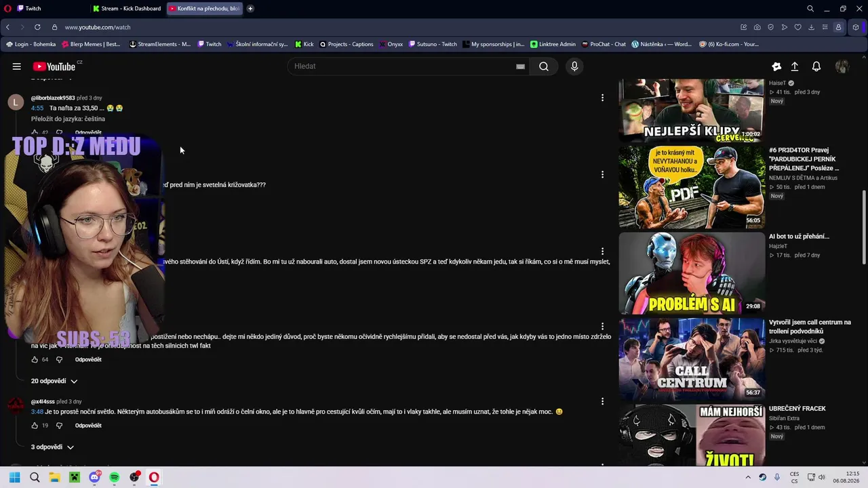The width and height of the screenshot is (868, 488).
Task: Like the comment by @liborblazek9583
Action: (35, 133)
